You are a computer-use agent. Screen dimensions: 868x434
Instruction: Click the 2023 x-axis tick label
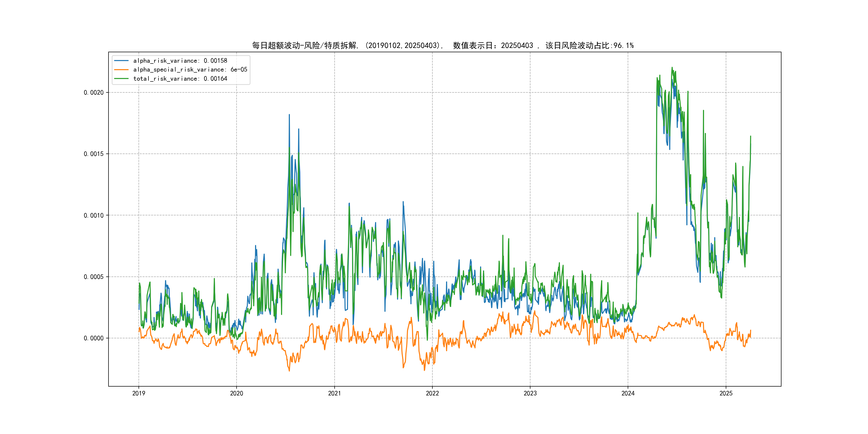pos(530,393)
